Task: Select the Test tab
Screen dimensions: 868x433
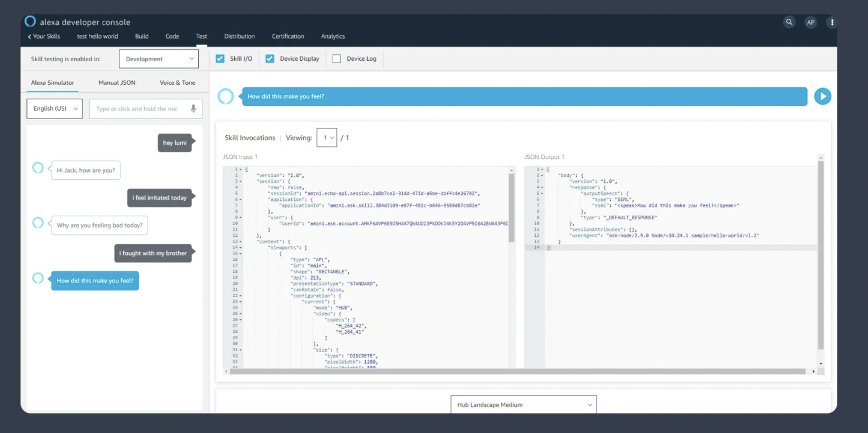Action: 201,36
